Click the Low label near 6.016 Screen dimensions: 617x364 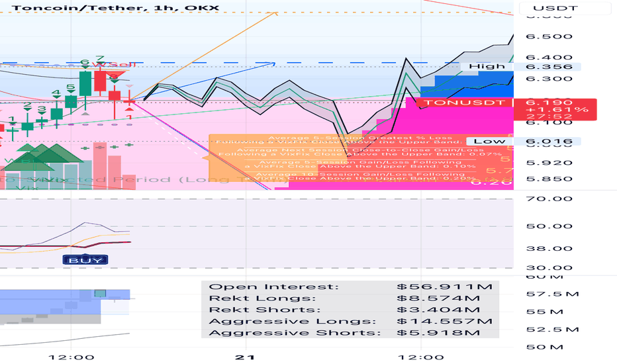[x=489, y=141]
